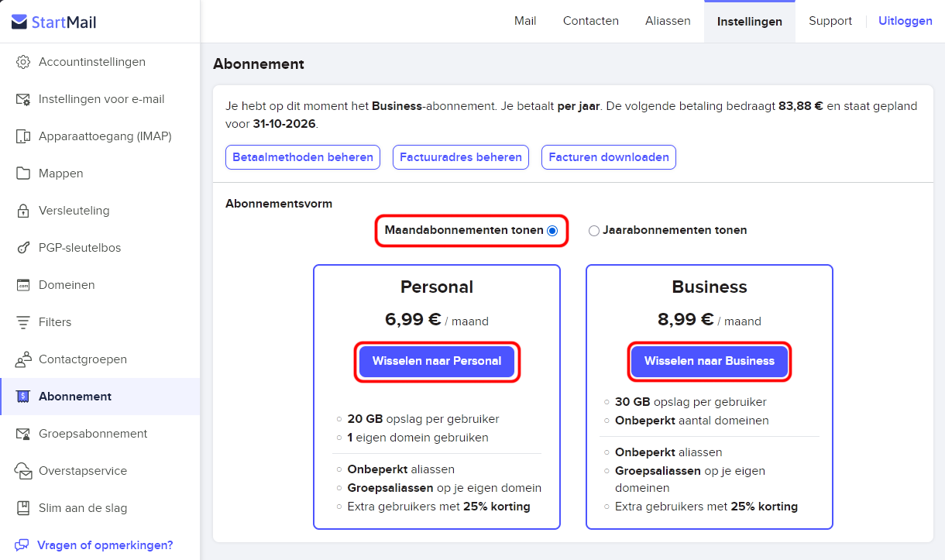Screen dimensions: 945x560
Task: Click the 6,99 € price text
Action: pyautogui.click(x=413, y=320)
